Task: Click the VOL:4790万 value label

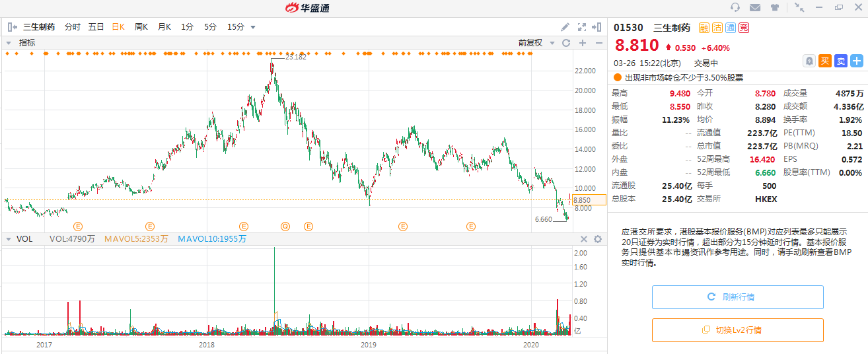Action: (x=72, y=239)
